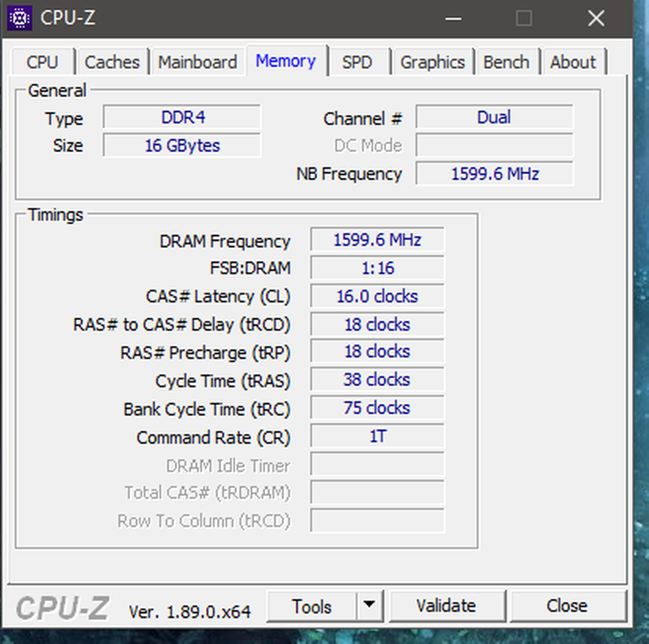The width and height of the screenshot is (649, 644).
Task: Click the empty DC Mode field
Action: 495,145
